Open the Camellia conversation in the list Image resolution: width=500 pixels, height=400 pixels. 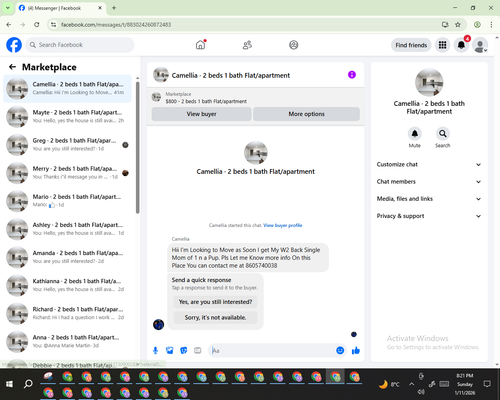[67, 88]
